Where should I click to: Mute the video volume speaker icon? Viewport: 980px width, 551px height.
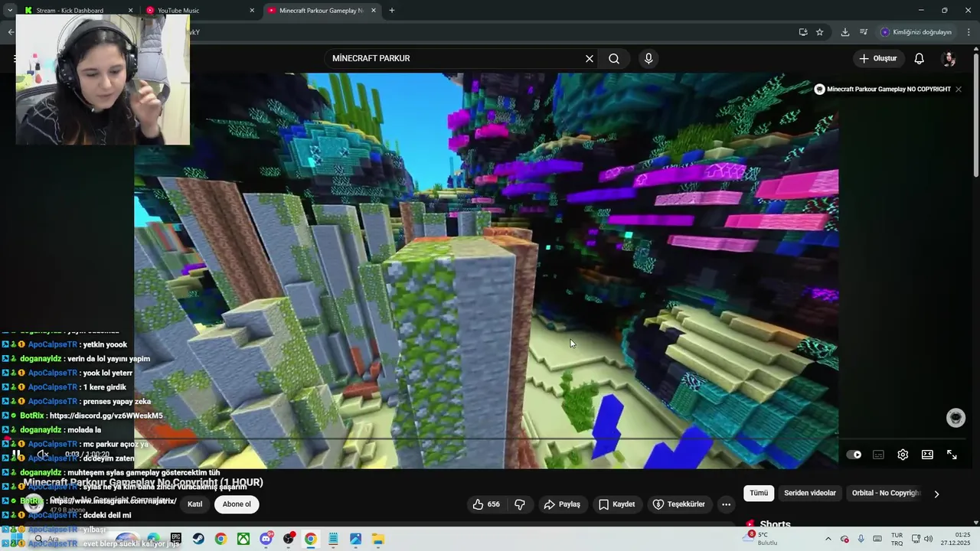[43, 455]
